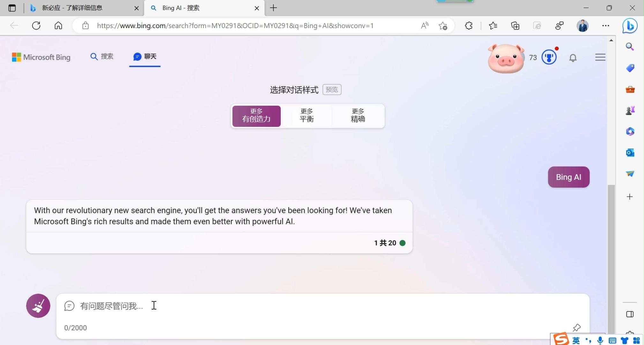The width and height of the screenshot is (644, 345).
Task: Open sidebar Drop paper-plane icon
Action: click(x=630, y=174)
